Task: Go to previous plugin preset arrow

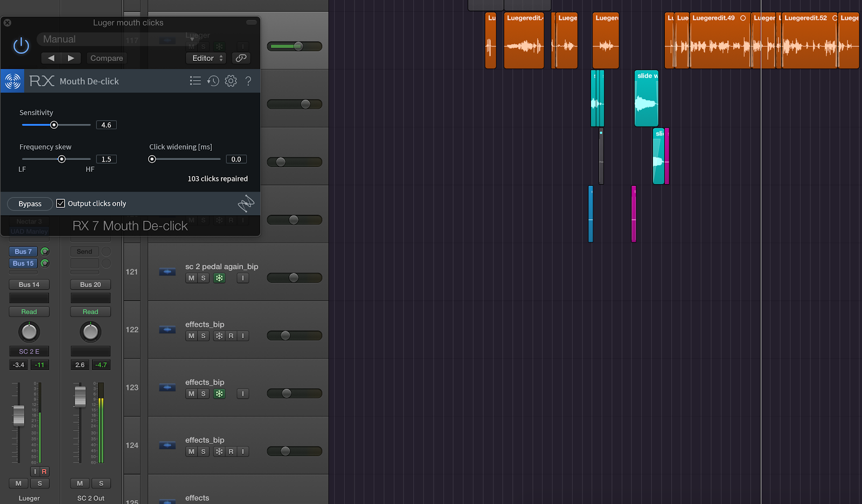Action: [51, 58]
